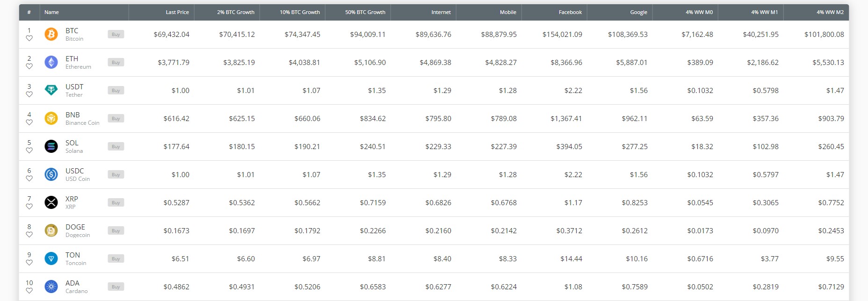Select the Solana coin icon
Screen dimensions: 868x301
point(51,146)
